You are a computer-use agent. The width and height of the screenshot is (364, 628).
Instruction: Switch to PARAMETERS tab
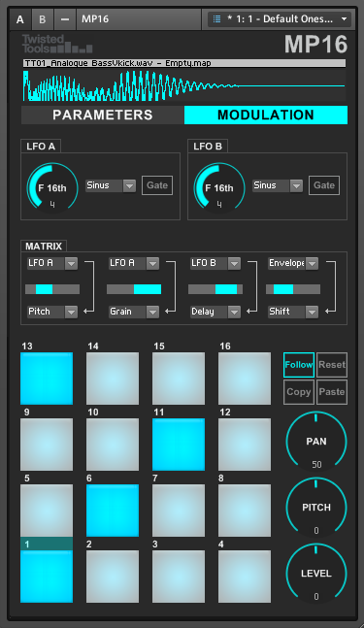pos(103,115)
